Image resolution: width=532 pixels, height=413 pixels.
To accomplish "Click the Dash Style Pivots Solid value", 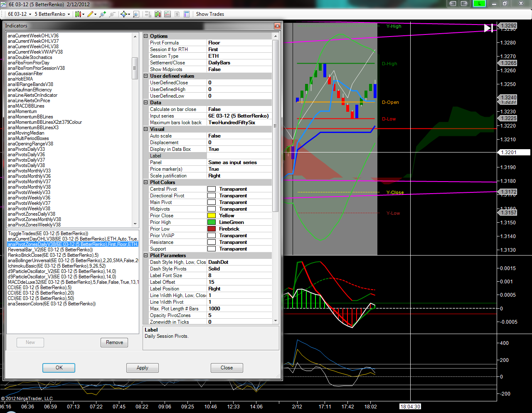I will (x=239, y=269).
